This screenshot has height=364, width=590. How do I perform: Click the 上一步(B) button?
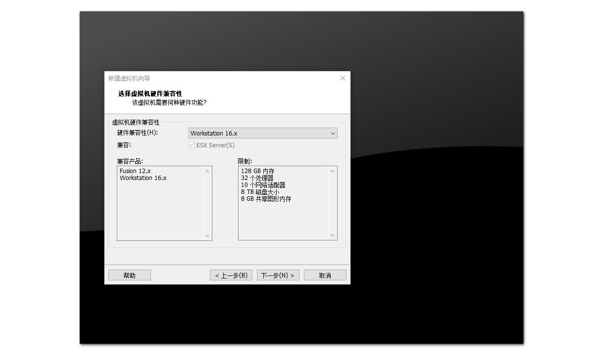pos(231,275)
